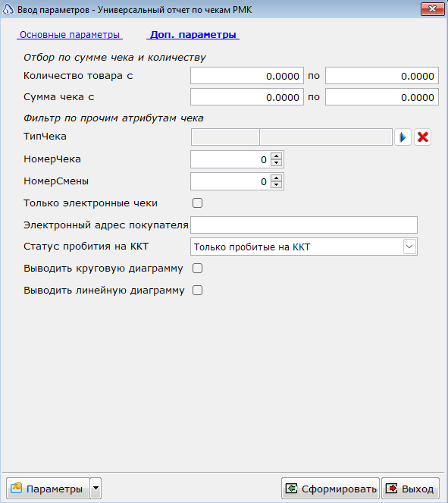Click the Сформировать button
Viewport: 448px width, 503px height.
(331, 489)
